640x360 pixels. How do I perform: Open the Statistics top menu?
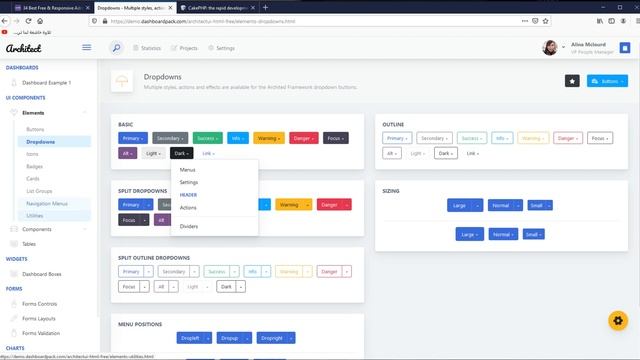[x=147, y=48]
